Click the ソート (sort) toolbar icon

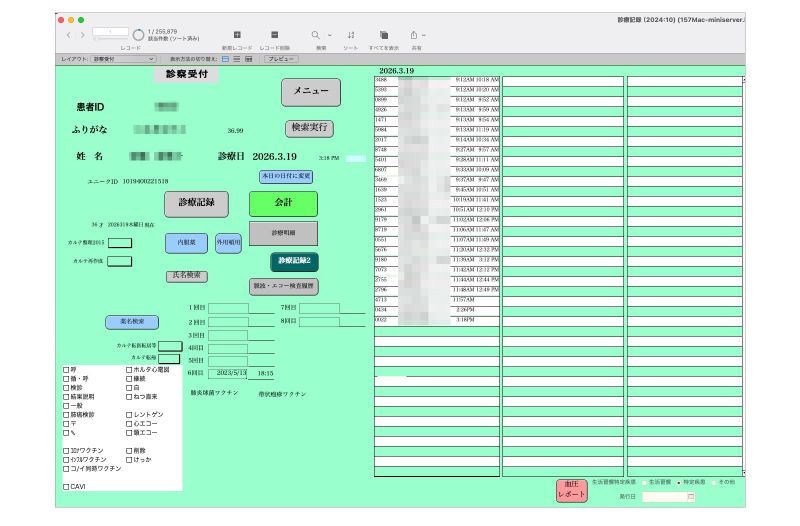[x=350, y=34]
